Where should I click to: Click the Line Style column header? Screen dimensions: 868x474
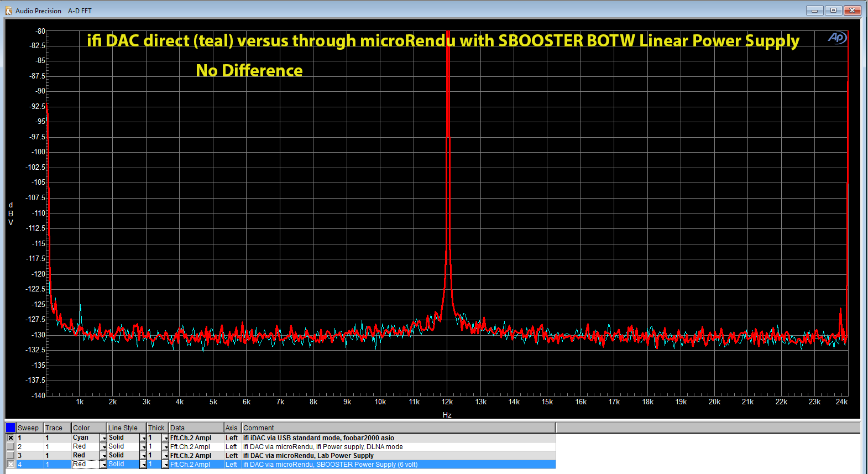pos(127,428)
